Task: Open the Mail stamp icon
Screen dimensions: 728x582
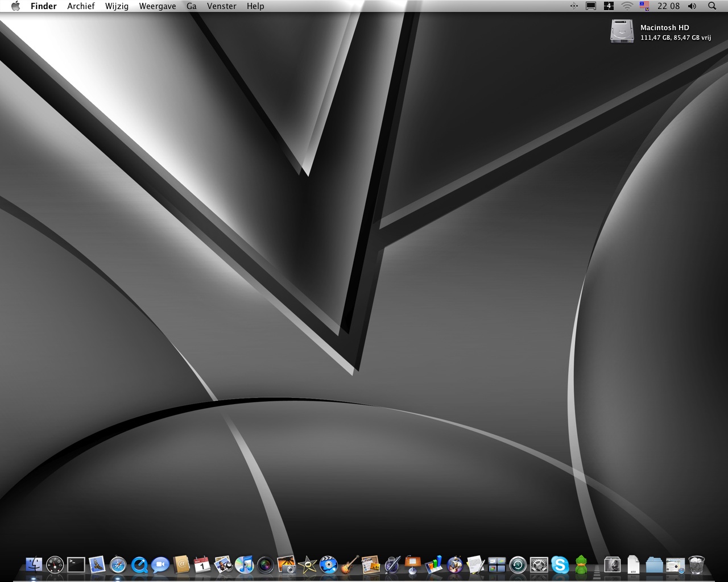Action: [x=97, y=565]
